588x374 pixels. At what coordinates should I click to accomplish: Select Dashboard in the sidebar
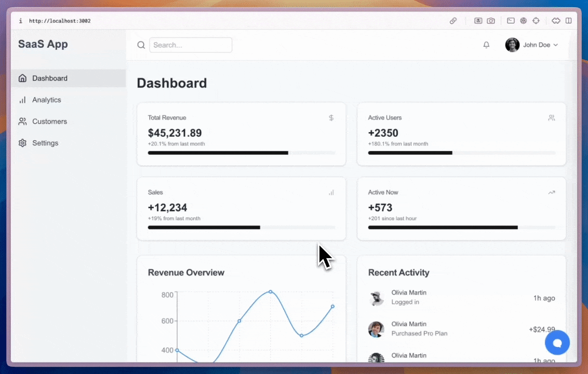tap(49, 78)
